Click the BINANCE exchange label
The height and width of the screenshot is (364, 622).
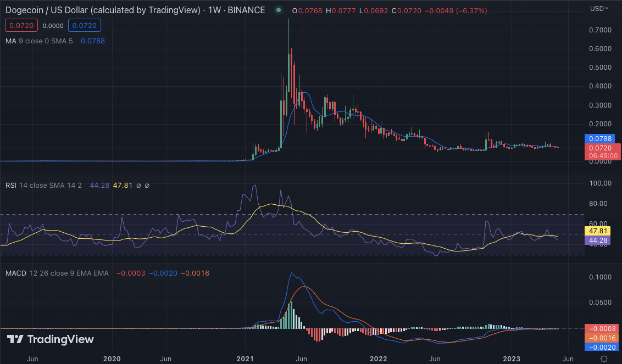click(x=246, y=10)
